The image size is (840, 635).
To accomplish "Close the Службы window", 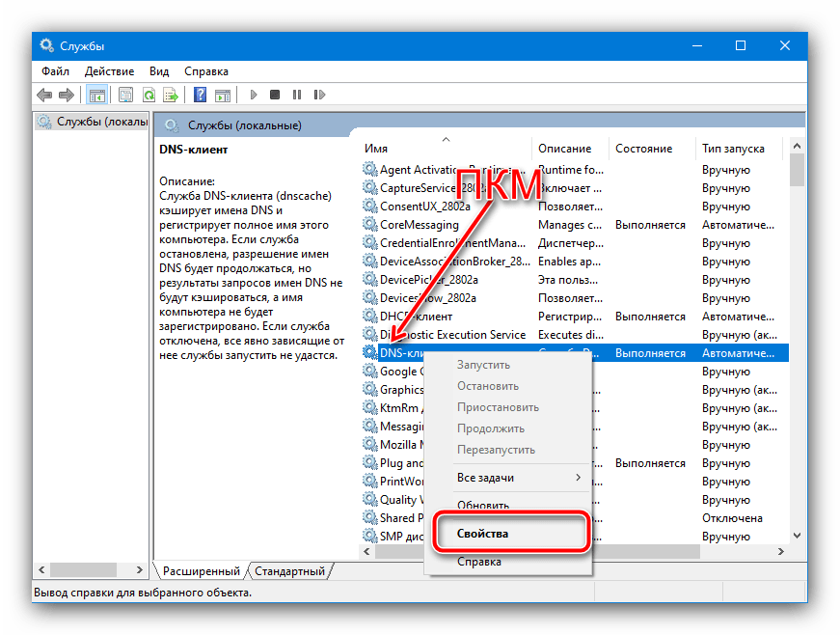I will (785, 45).
